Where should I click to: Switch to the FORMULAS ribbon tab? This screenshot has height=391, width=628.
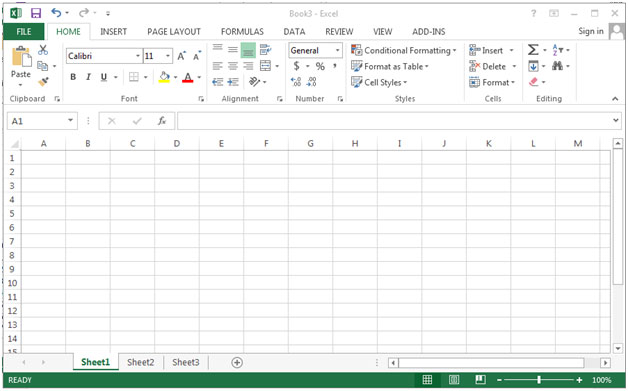(242, 32)
